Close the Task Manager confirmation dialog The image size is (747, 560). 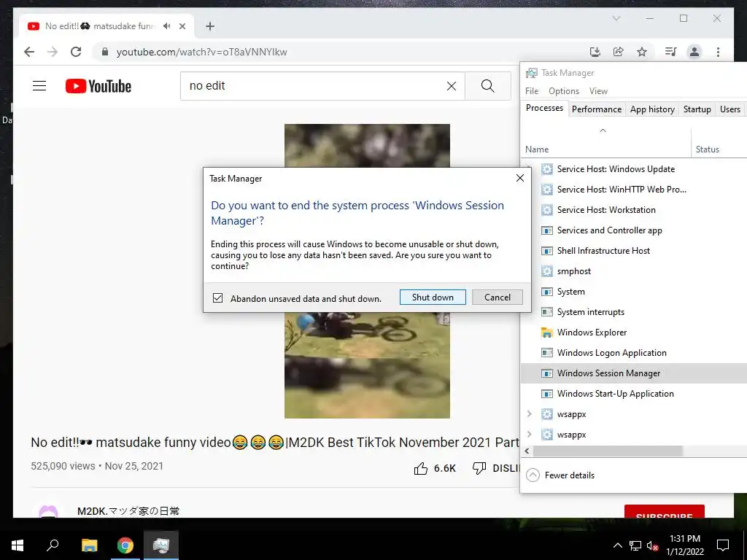point(519,178)
